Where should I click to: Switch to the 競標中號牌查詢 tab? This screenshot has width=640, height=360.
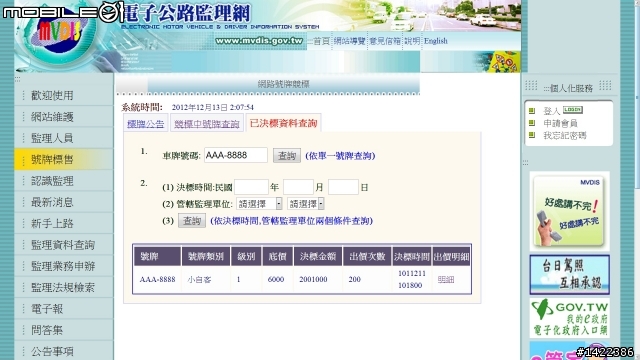click(207, 124)
